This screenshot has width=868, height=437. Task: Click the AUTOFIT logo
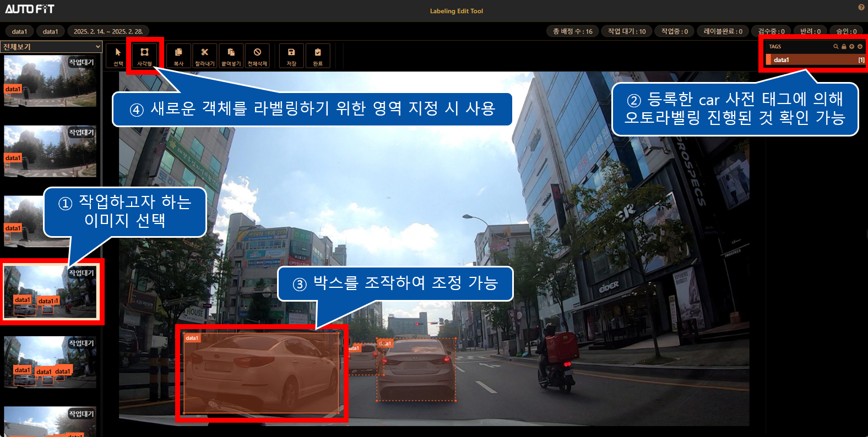tap(30, 9)
